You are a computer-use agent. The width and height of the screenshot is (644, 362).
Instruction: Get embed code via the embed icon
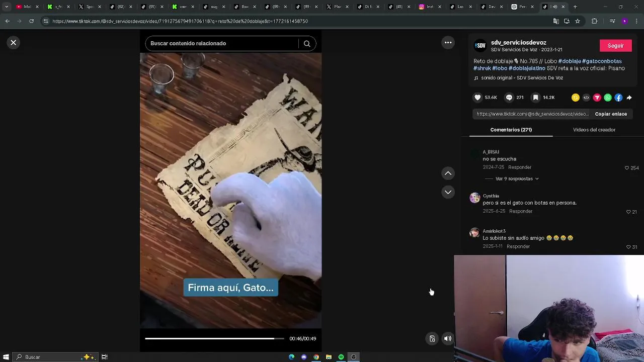586,98
